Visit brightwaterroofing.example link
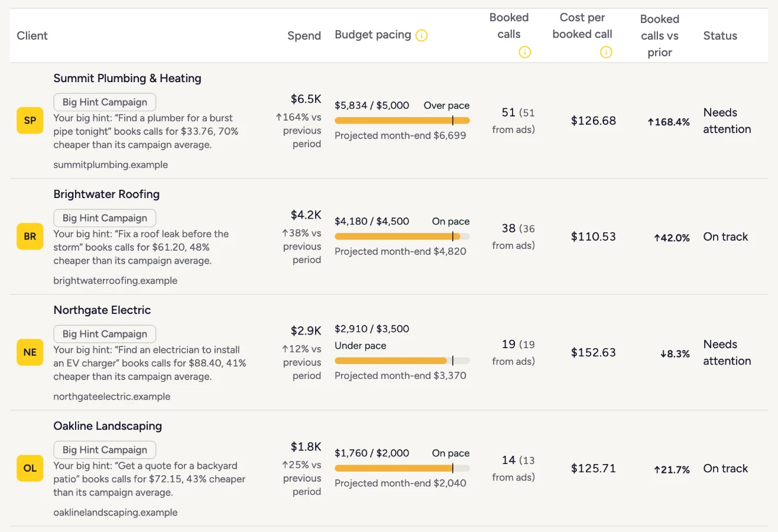778x532 pixels. (x=115, y=281)
